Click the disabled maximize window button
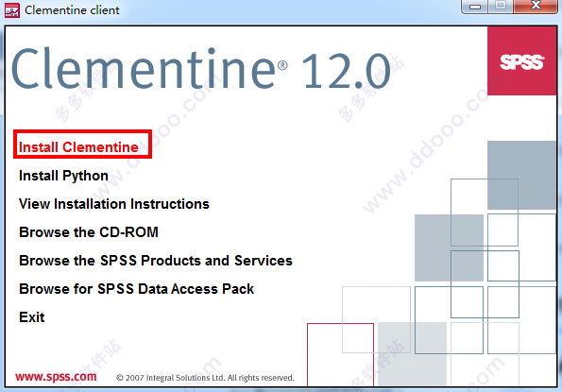This screenshot has height=392, width=562. pyautogui.click(x=501, y=6)
